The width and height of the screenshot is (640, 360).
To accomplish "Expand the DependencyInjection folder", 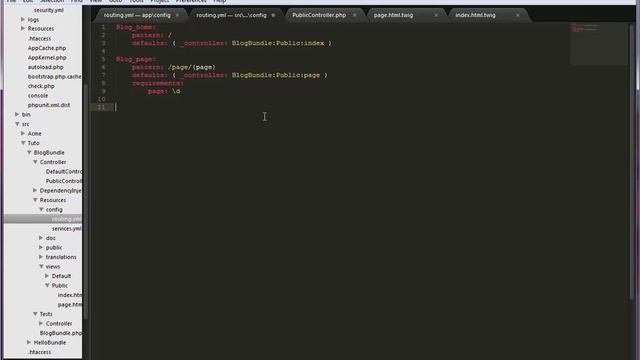I will tap(35, 190).
